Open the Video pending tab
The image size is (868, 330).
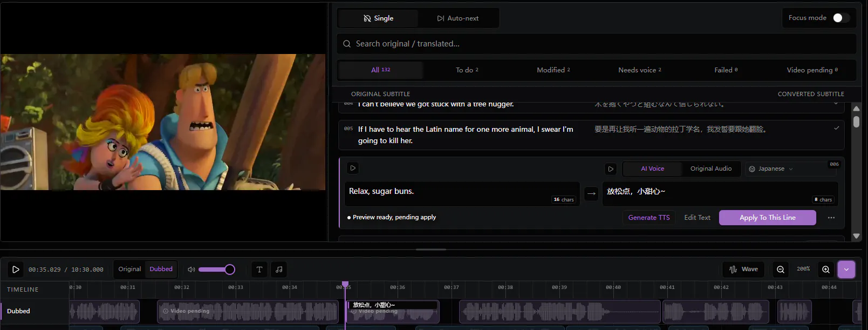(812, 70)
